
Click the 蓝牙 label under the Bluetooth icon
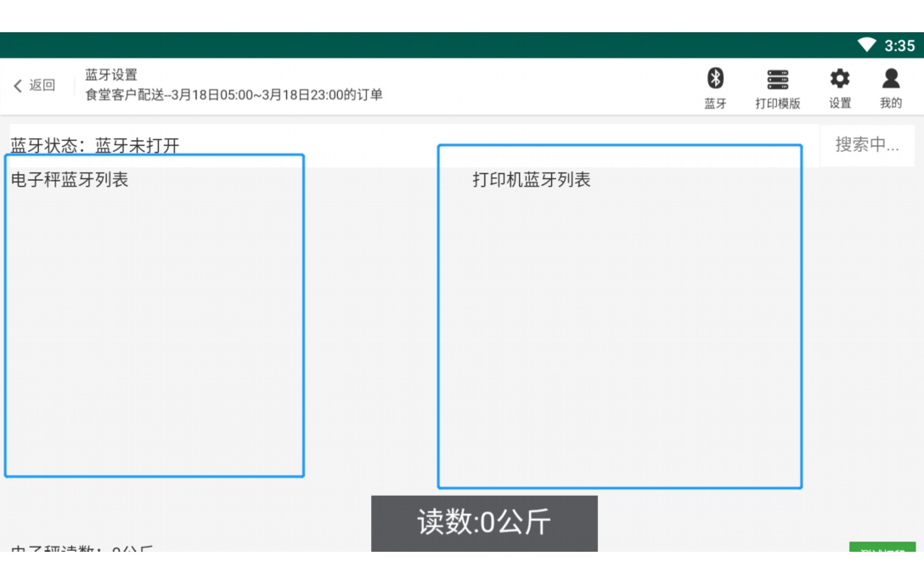click(715, 103)
